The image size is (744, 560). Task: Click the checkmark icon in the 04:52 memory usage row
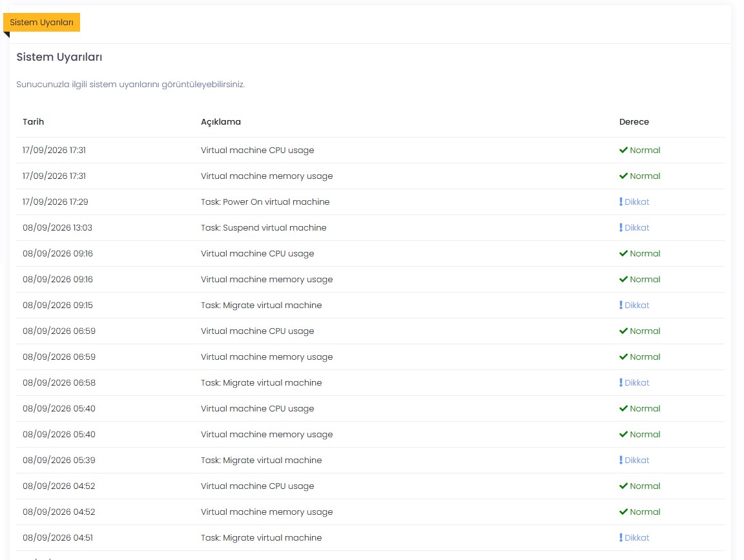click(623, 512)
